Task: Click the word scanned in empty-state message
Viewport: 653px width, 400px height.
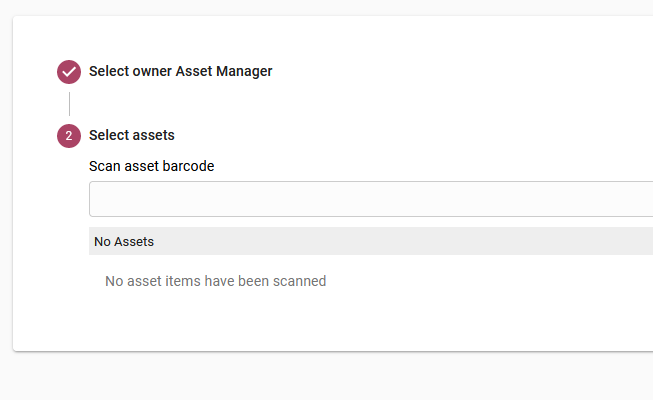Action: (299, 281)
